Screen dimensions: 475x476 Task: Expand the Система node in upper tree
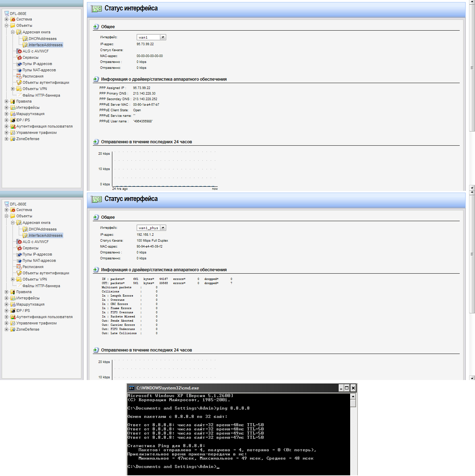(6, 19)
